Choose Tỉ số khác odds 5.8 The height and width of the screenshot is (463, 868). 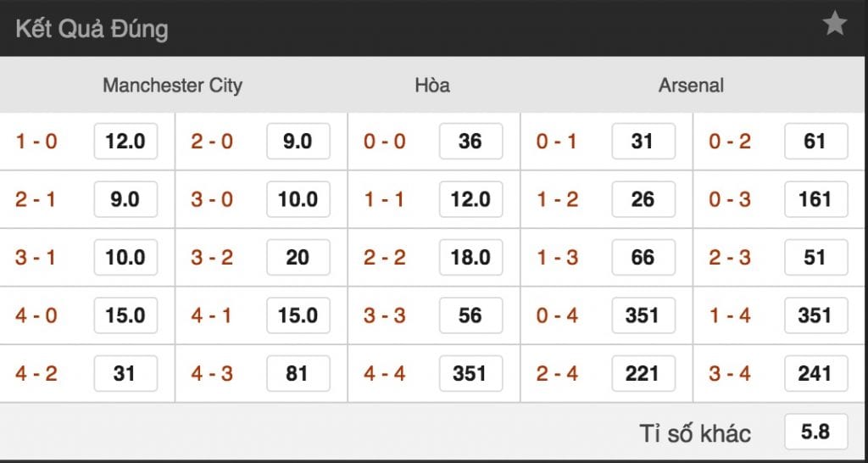tap(815, 432)
